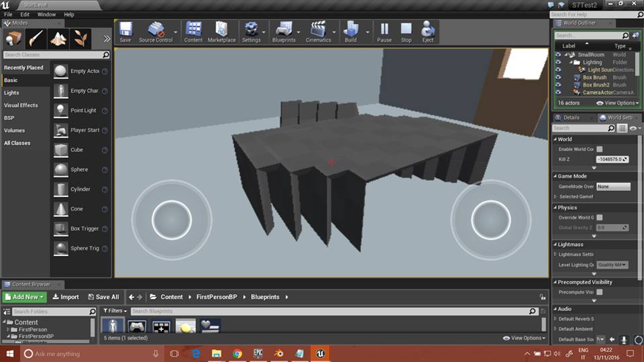
Task: Click the Chrome icon in taskbar
Action: pyautogui.click(x=237, y=353)
